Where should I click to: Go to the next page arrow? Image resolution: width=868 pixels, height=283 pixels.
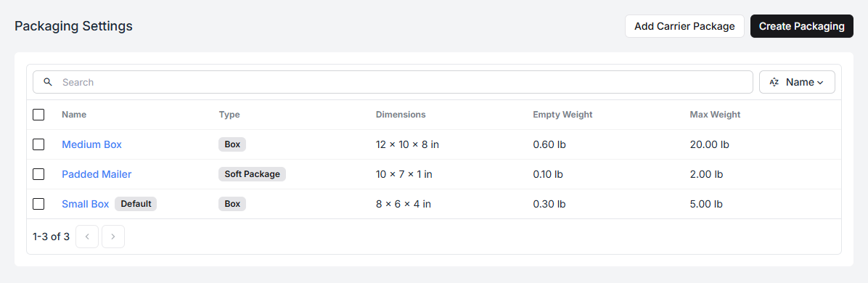pyautogui.click(x=113, y=237)
